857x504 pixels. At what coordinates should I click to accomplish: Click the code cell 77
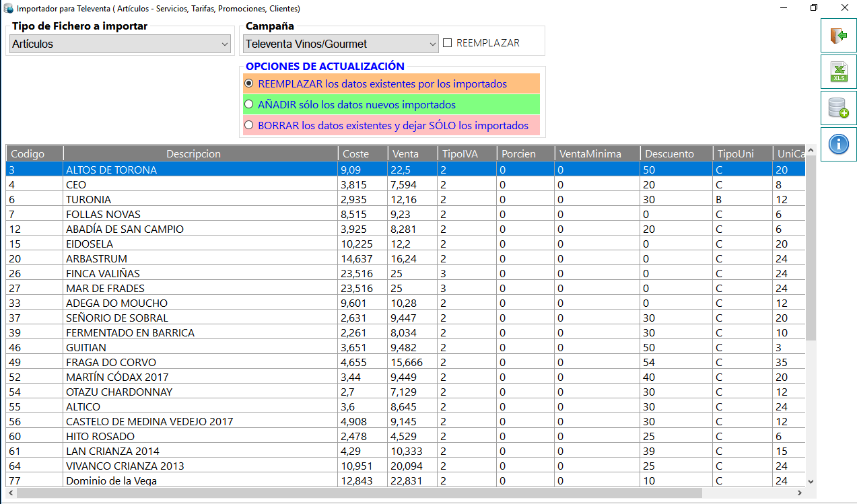35,480
